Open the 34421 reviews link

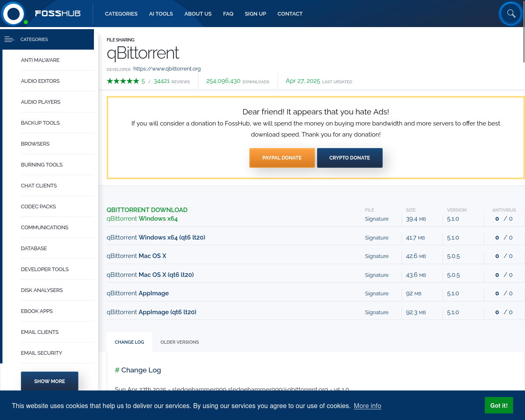pyautogui.click(x=172, y=81)
